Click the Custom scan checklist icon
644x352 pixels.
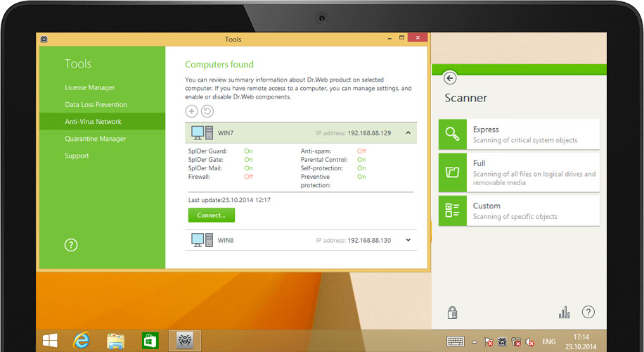pyautogui.click(x=453, y=210)
